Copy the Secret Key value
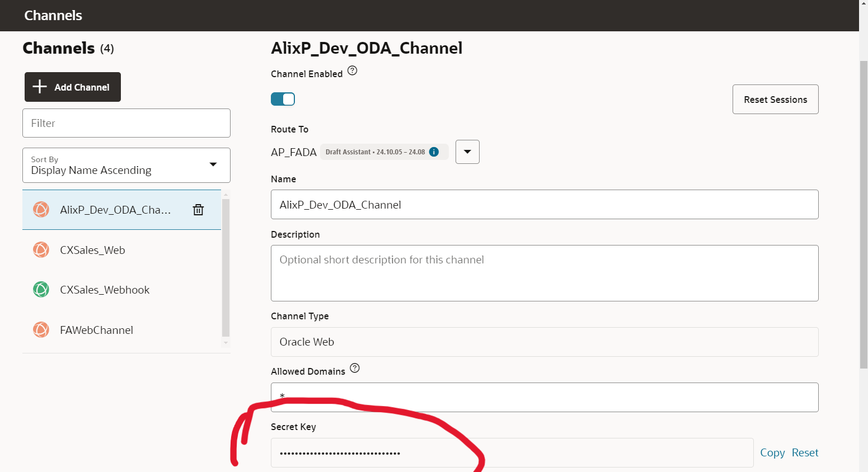Image resolution: width=868 pixels, height=472 pixels. [772, 452]
